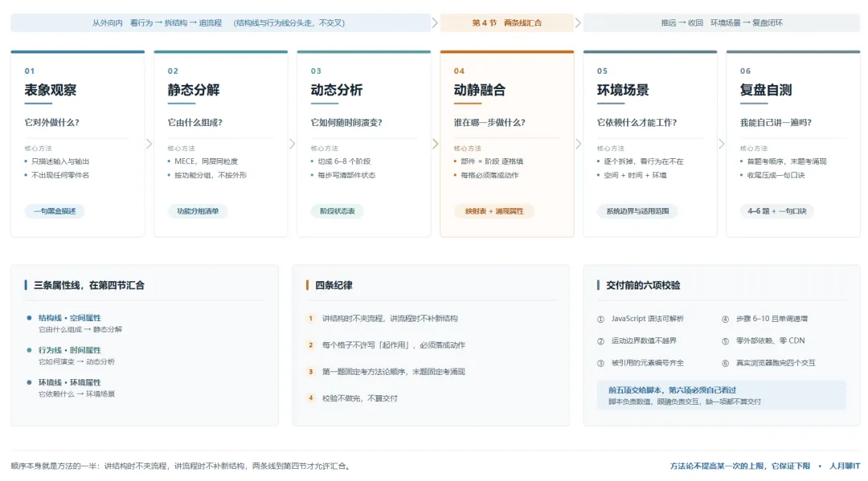Click the question '我能自己讲一遍吗?'
The image size is (868, 481).
(776, 123)
